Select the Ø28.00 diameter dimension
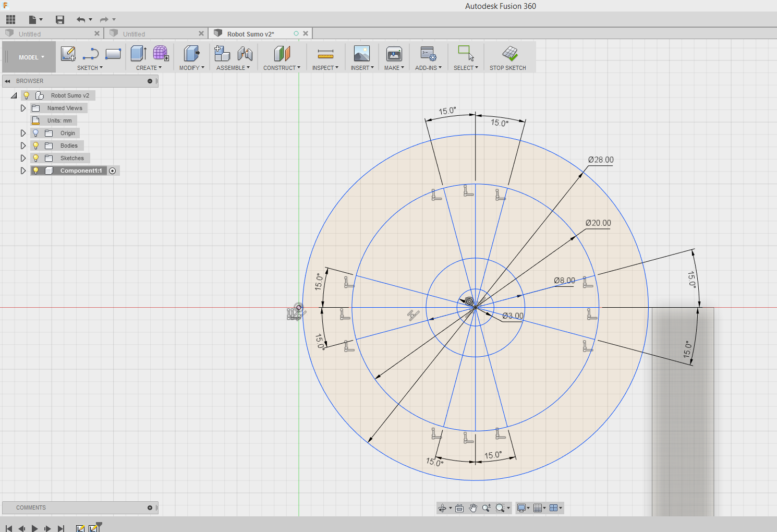Screen dimensions: 777x532 point(601,160)
